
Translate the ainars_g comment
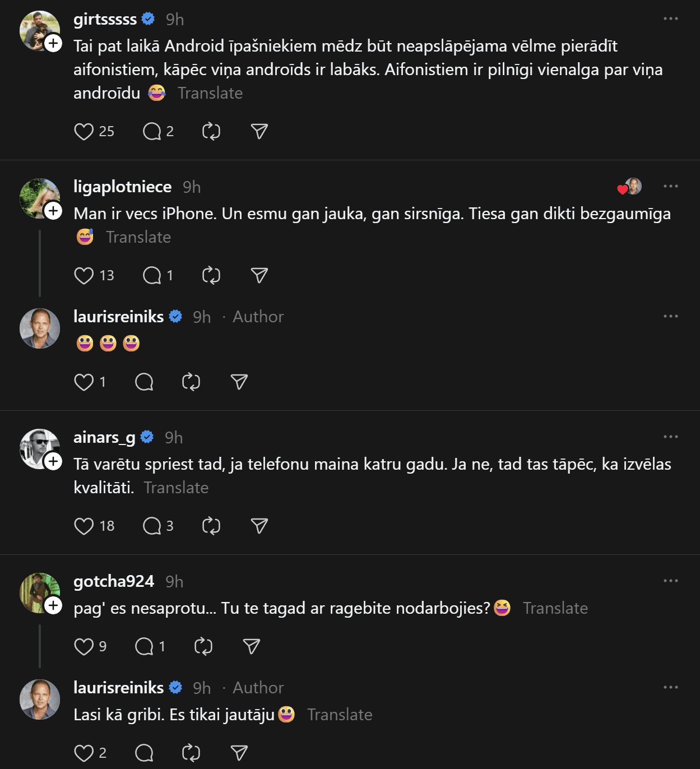pos(176,488)
